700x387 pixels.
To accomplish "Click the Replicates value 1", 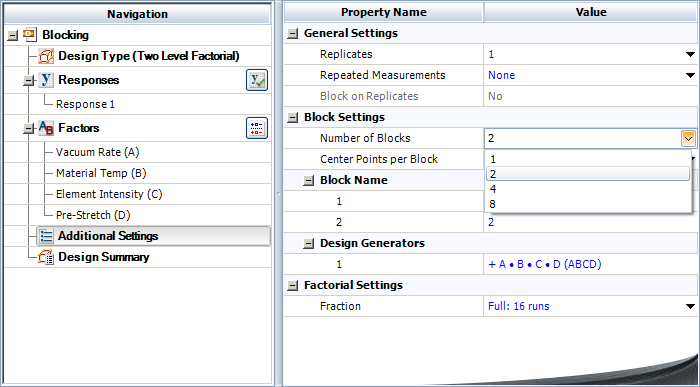I will click(491, 54).
